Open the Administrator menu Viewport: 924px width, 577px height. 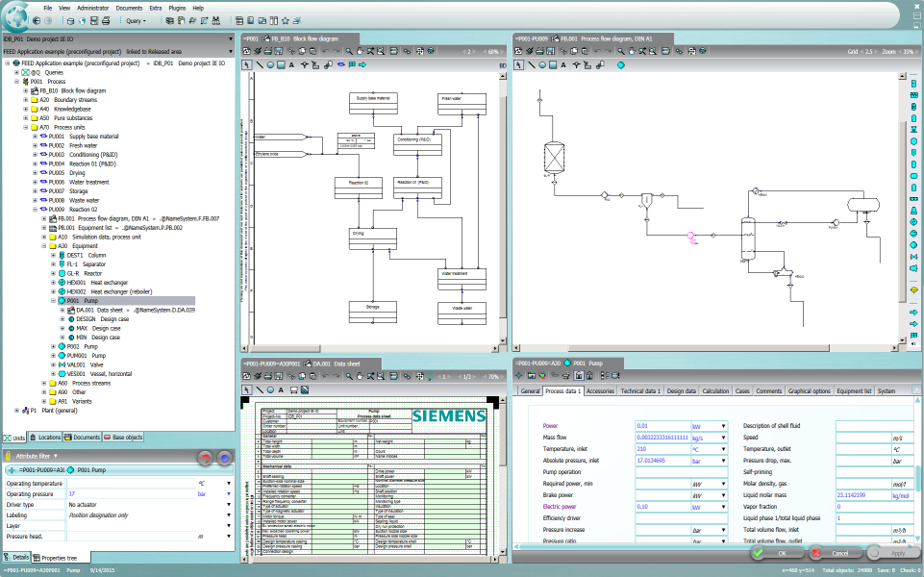[92, 8]
